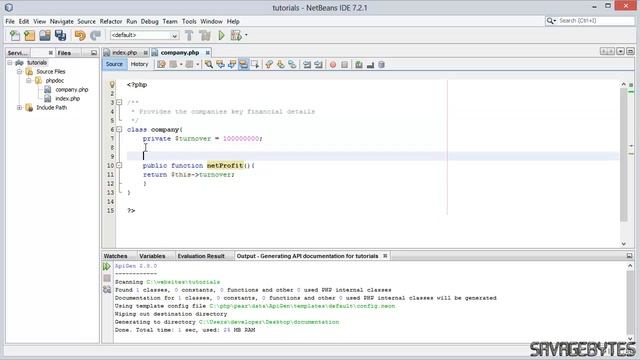Toggle Rectangular Selection mode

[x=255, y=64]
